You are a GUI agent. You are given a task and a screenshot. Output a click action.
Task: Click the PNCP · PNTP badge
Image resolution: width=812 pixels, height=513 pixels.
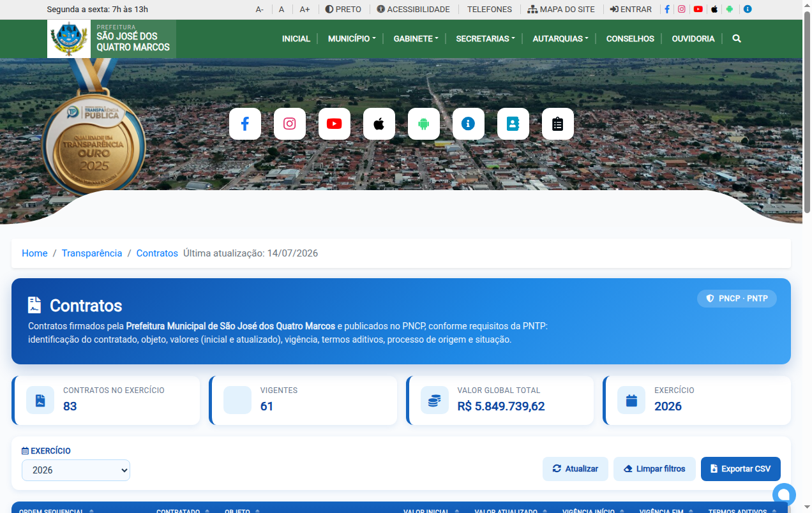click(737, 299)
